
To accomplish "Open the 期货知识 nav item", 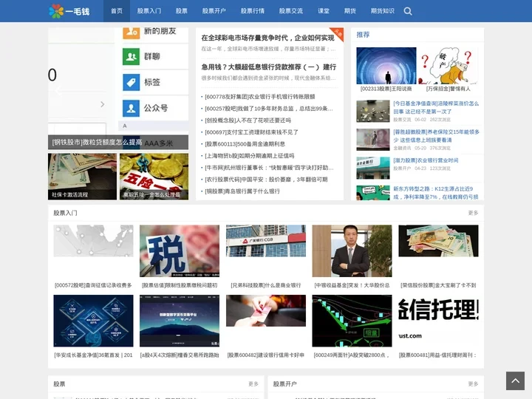I will [383, 11].
